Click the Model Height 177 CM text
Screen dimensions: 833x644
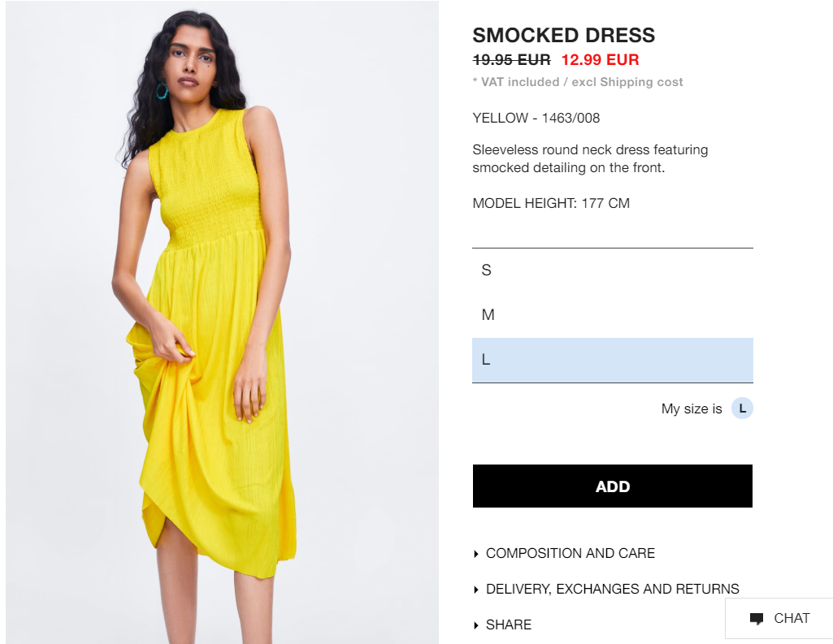tap(551, 203)
